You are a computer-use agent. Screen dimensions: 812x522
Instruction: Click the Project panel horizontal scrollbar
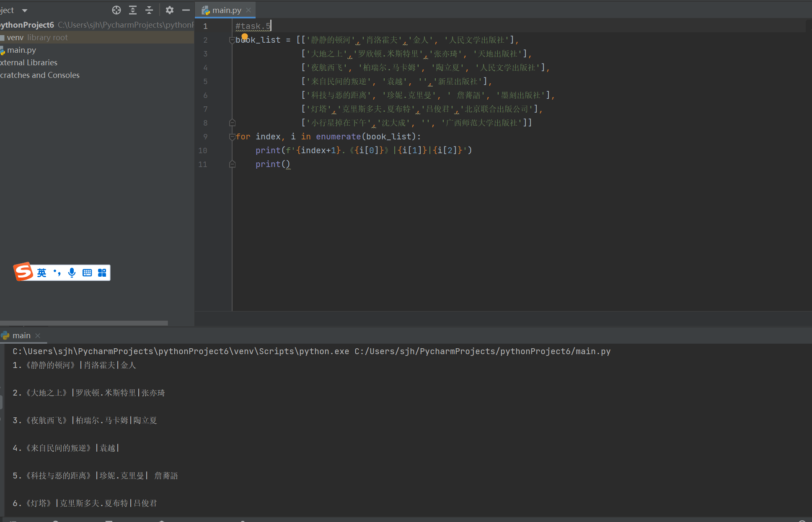point(84,323)
